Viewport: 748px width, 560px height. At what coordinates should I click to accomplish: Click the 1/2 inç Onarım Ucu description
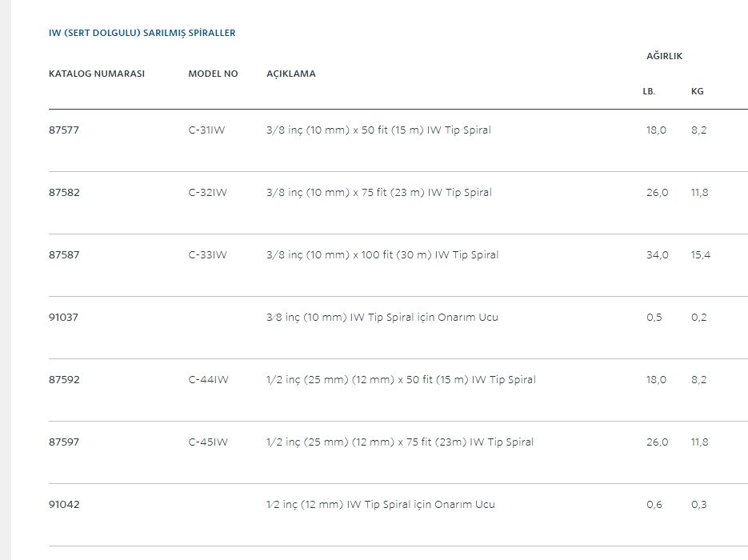(381, 505)
